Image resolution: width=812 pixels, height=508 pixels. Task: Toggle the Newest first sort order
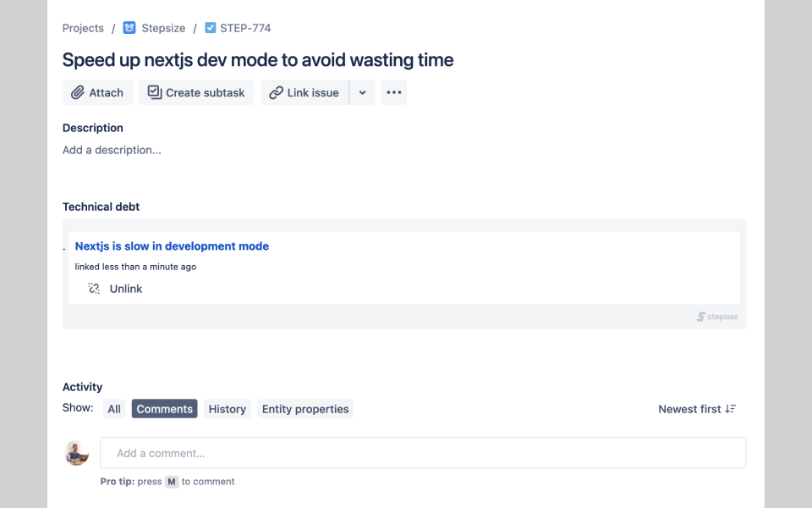pos(697,409)
